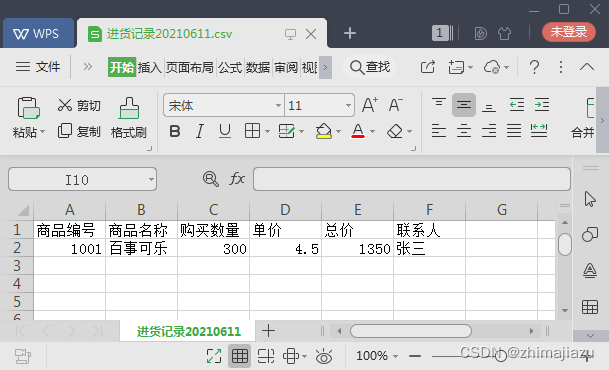Click the formula bar input field
The height and width of the screenshot is (370, 609).
pyautogui.click(x=412, y=179)
